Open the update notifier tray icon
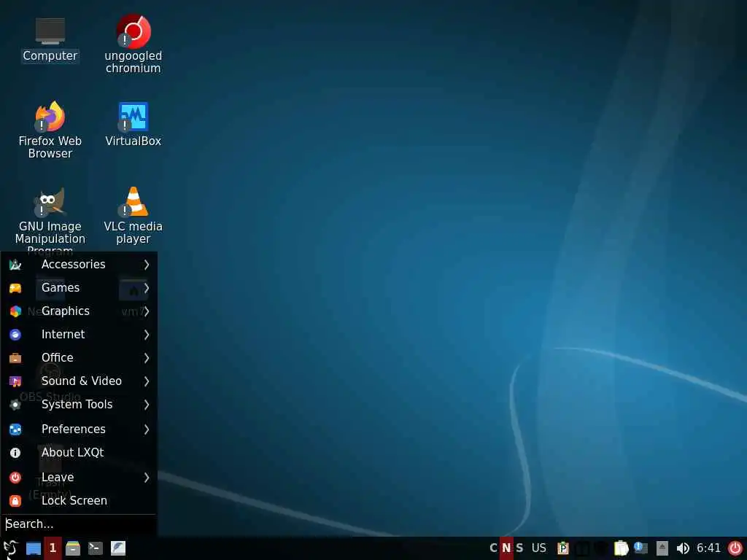Image resolution: width=747 pixels, height=560 pixels. (x=640, y=548)
